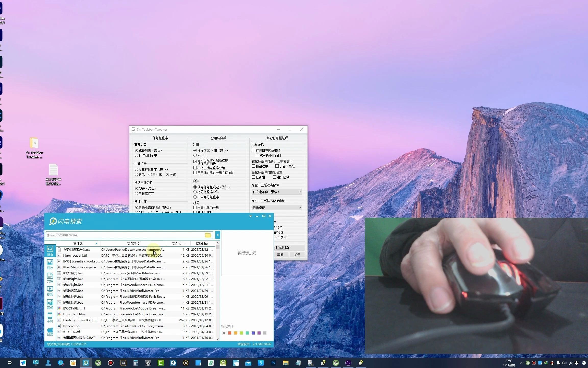This screenshot has width=588, height=368.
Task: Open Photoshop from the taskbar
Action: [x=273, y=363]
